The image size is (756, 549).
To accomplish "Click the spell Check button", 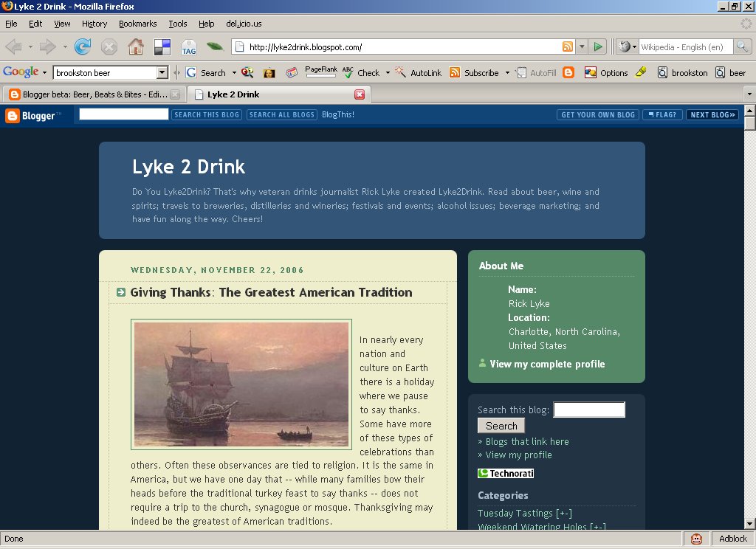I will point(362,73).
